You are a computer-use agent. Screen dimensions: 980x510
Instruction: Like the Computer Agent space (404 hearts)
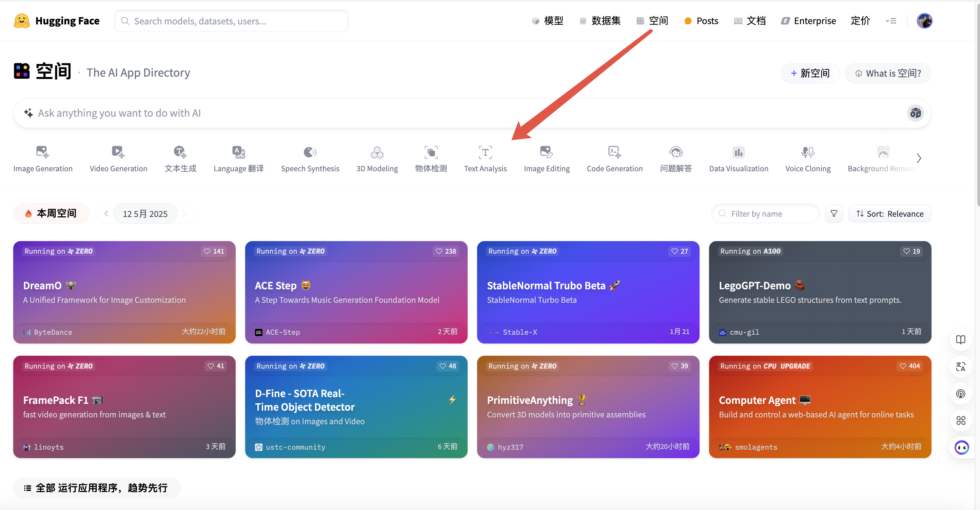pos(909,366)
